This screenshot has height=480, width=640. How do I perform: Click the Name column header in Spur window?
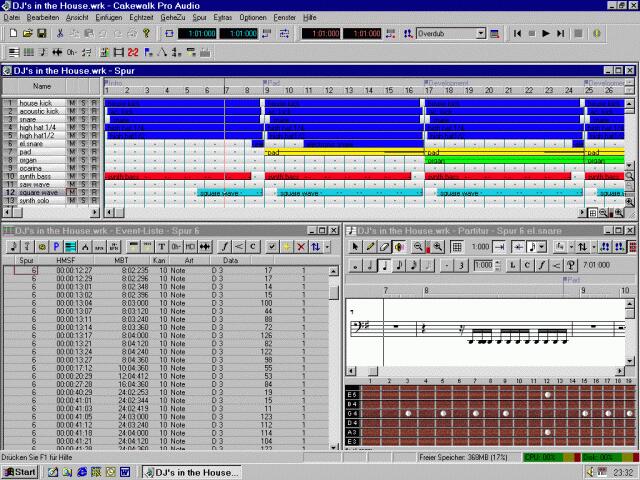coord(42,86)
